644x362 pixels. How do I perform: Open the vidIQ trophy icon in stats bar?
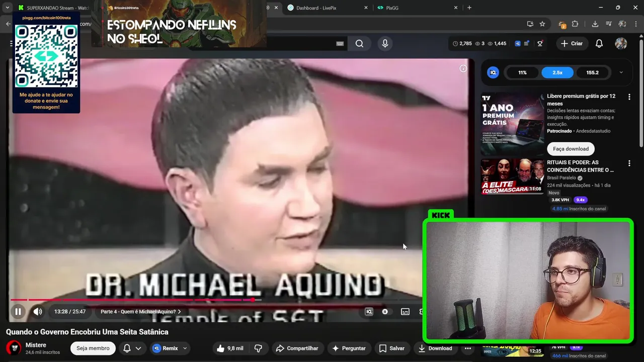(540, 44)
